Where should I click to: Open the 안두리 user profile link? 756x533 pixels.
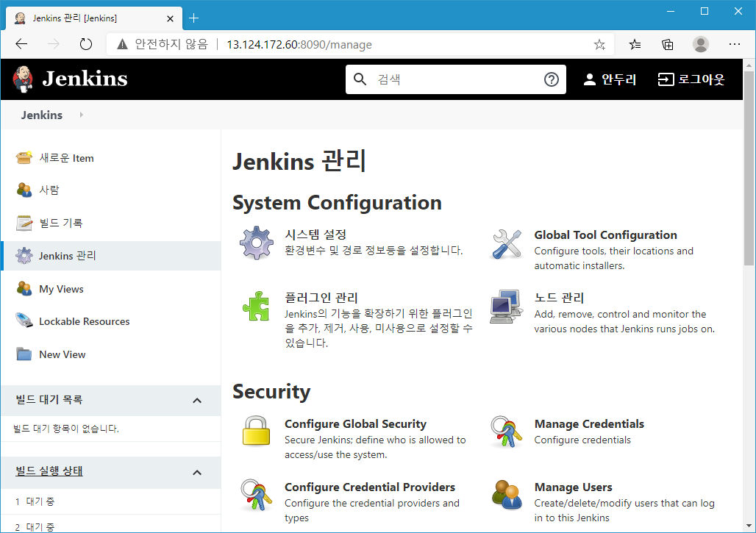[x=610, y=79]
